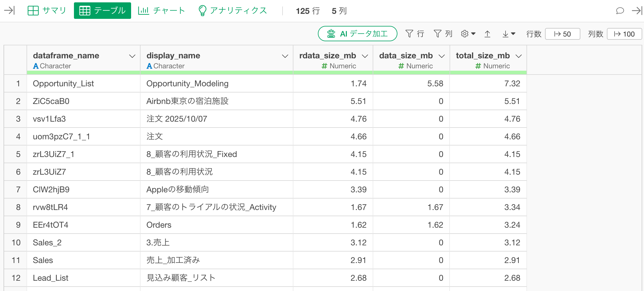Click the AI データ加工 button
Image resolution: width=644 pixels, height=291 pixels.
[x=357, y=34]
